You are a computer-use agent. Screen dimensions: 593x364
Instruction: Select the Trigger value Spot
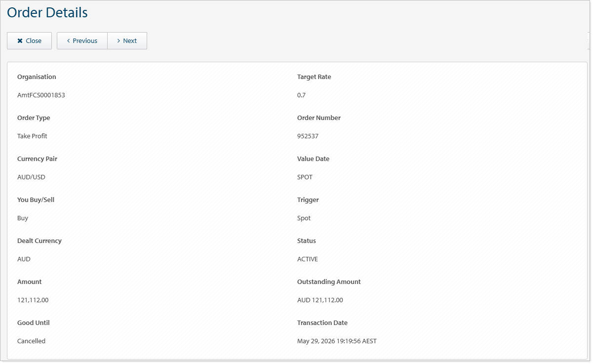(x=304, y=218)
